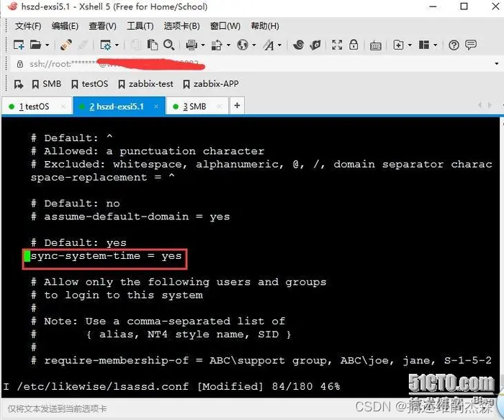
Task: Open the 帮助(H) menu
Action: [x=265, y=26]
